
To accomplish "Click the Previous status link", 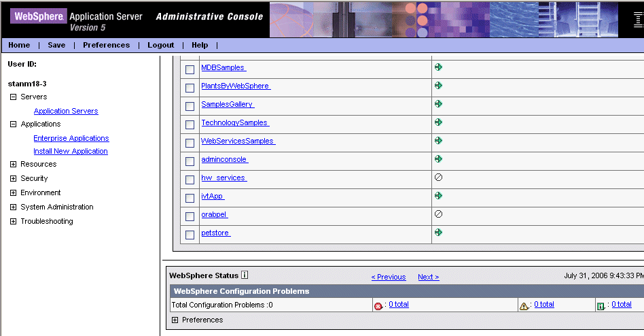I will pyautogui.click(x=389, y=277).
